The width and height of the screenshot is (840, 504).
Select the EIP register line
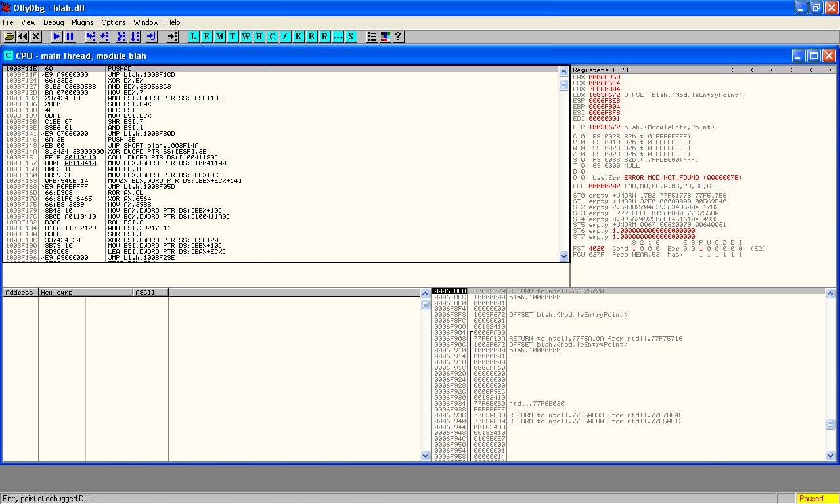coord(644,127)
